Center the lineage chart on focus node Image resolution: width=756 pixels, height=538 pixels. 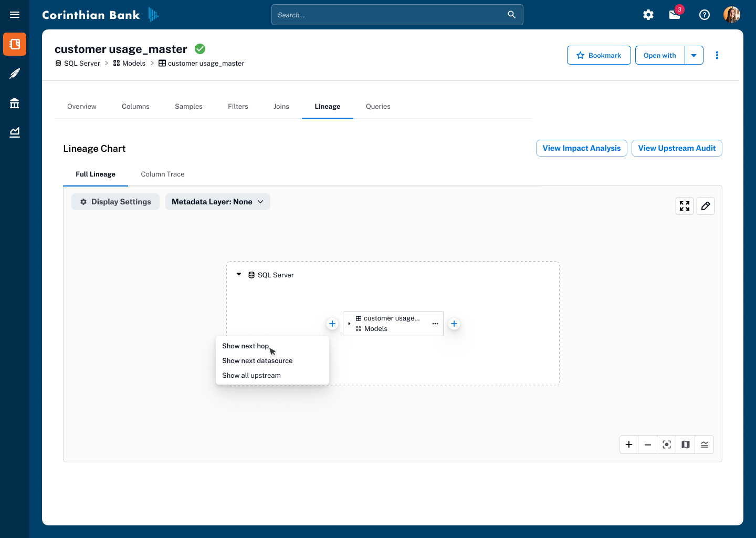click(667, 444)
